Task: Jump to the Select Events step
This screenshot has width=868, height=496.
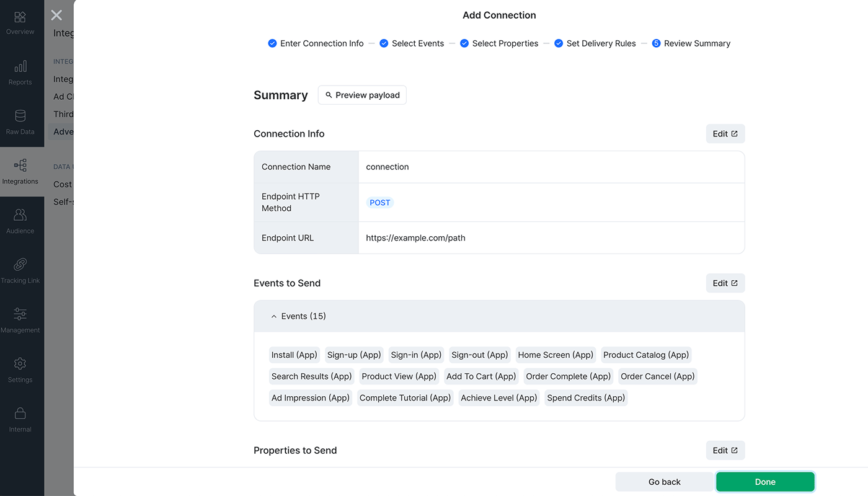Action: tap(412, 43)
